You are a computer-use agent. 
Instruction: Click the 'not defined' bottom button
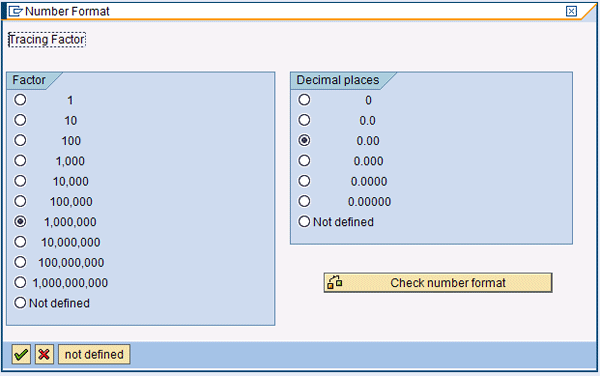[94, 354]
